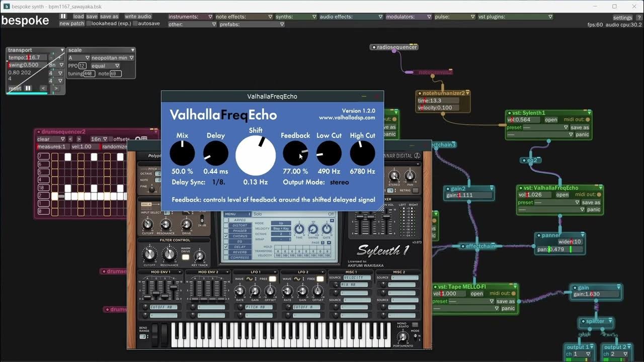This screenshot has width=644, height=362.
Task: Click the tuning input field showing 440
Action: coord(89,73)
